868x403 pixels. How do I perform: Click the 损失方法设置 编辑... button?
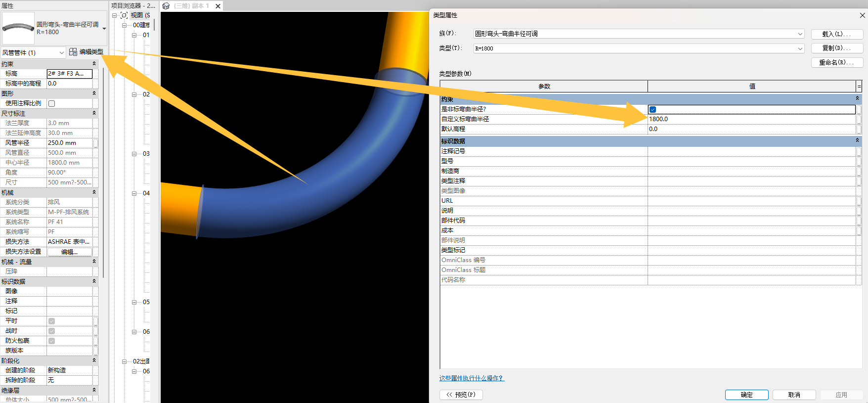[x=69, y=252]
